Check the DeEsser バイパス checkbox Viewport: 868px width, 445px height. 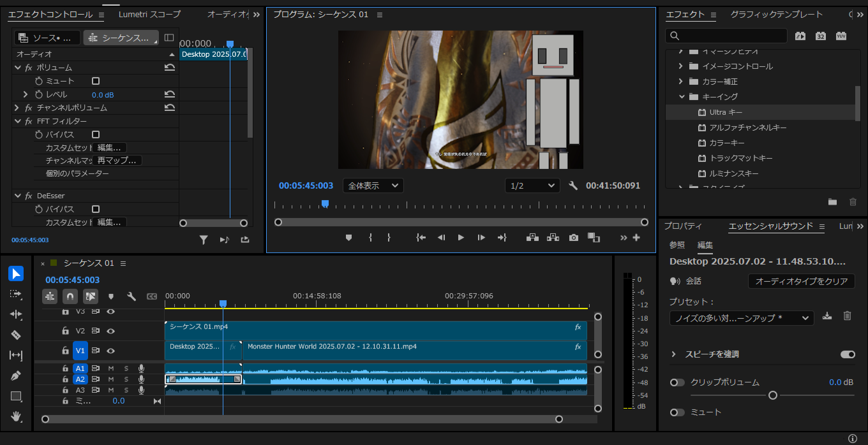coord(96,209)
